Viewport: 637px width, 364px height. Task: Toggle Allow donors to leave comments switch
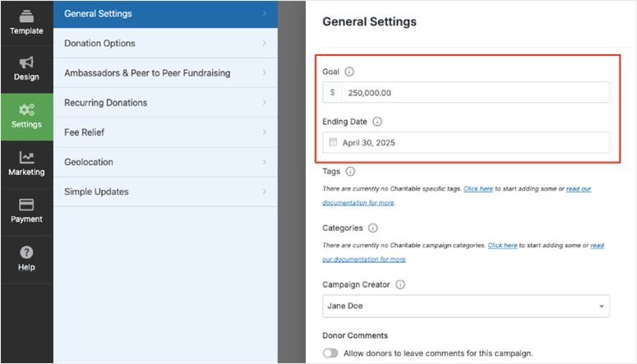(330, 353)
